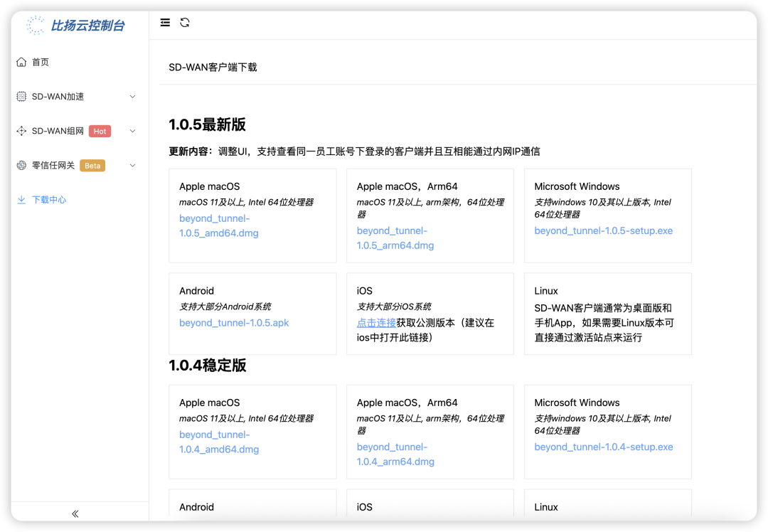Click the 零信任网关 gateway icon
This screenshot has width=768, height=532.
[21, 165]
